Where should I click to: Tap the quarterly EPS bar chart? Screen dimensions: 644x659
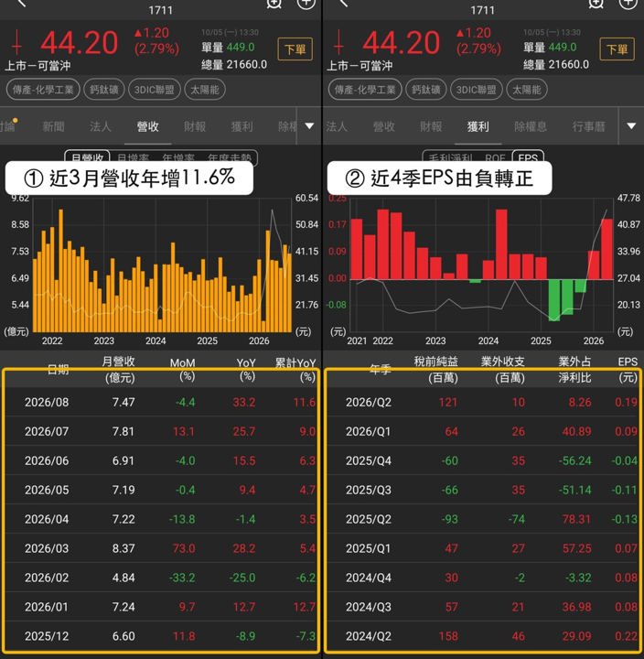[x=481, y=265]
